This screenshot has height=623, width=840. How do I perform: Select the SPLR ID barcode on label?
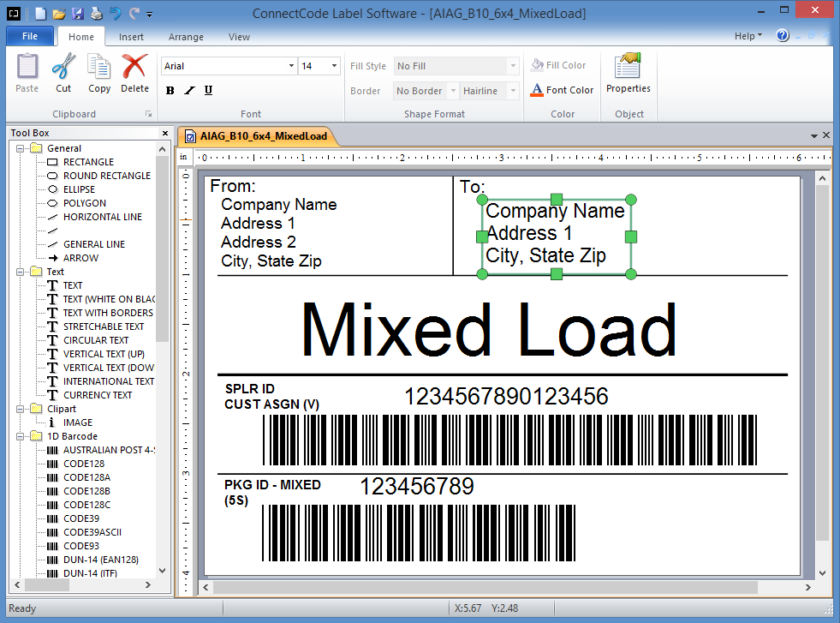coord(509,440)
